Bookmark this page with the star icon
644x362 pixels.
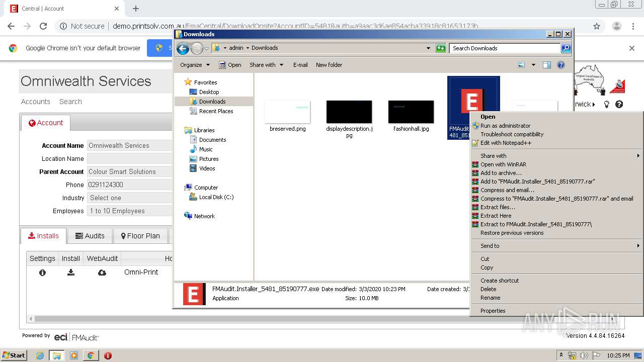point(597,26)
